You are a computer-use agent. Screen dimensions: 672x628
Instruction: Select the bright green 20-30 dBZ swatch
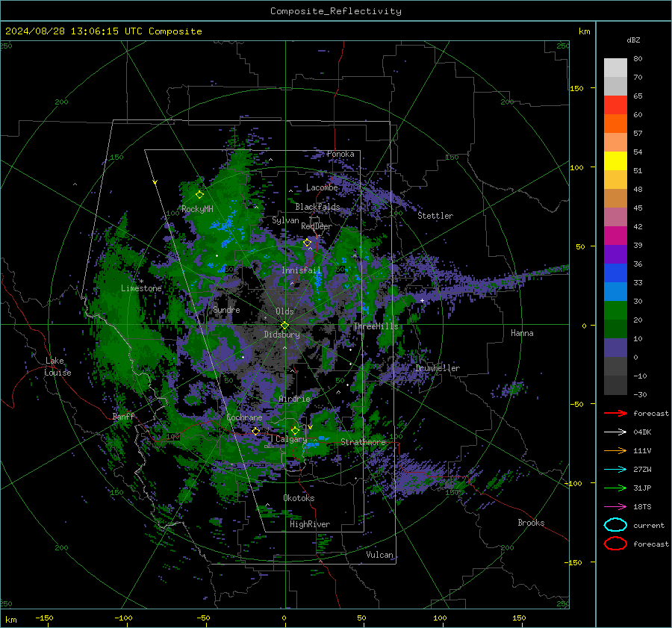[615, 311]
